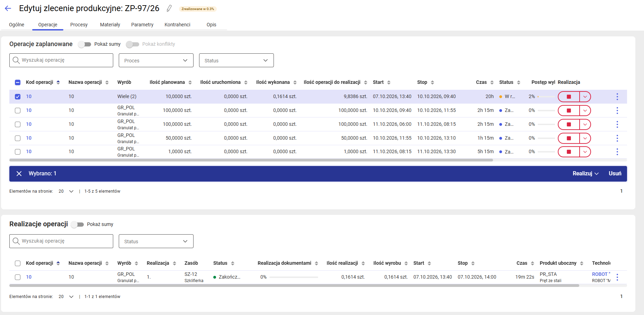The height and width of the screenshot is (315, 644).
Task: Go to the Parametry tab
Action: coord(142,25)
